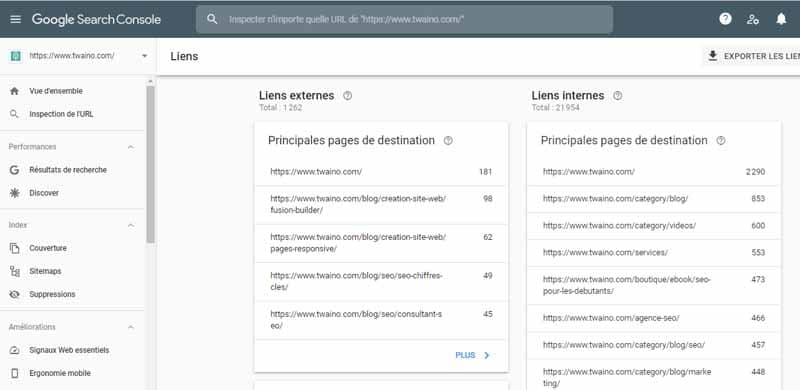The image size is (800, 390).
Task: Click the twaino.com property favicon
Action: click(x=15, y=56)
